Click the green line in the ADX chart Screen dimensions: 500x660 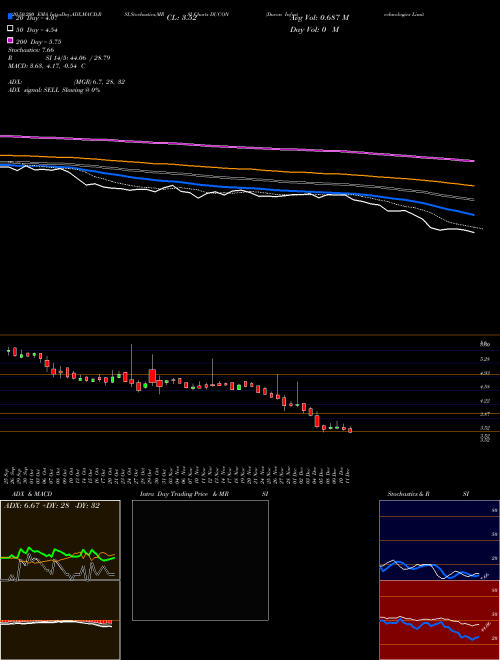(x=57, y=554)
